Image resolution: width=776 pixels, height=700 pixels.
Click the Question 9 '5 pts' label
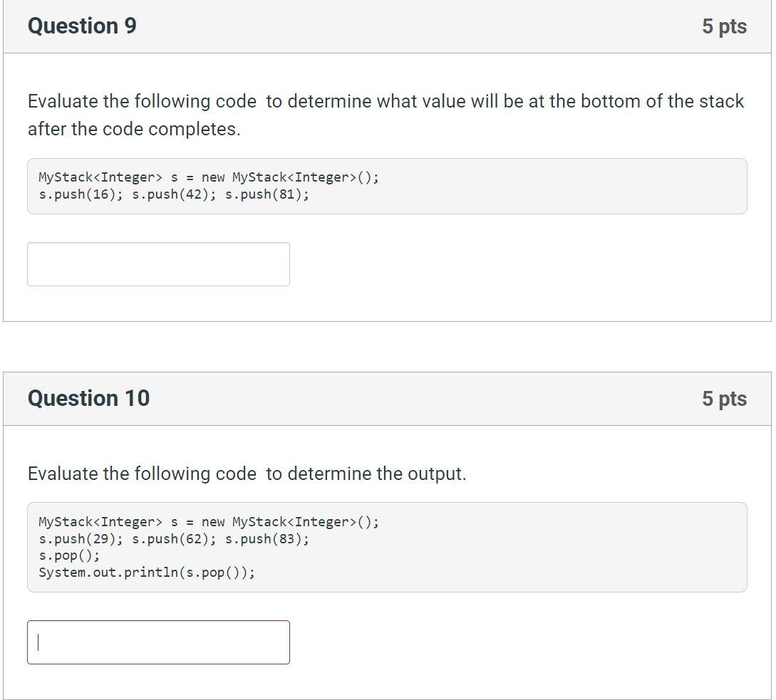point(724,26)
